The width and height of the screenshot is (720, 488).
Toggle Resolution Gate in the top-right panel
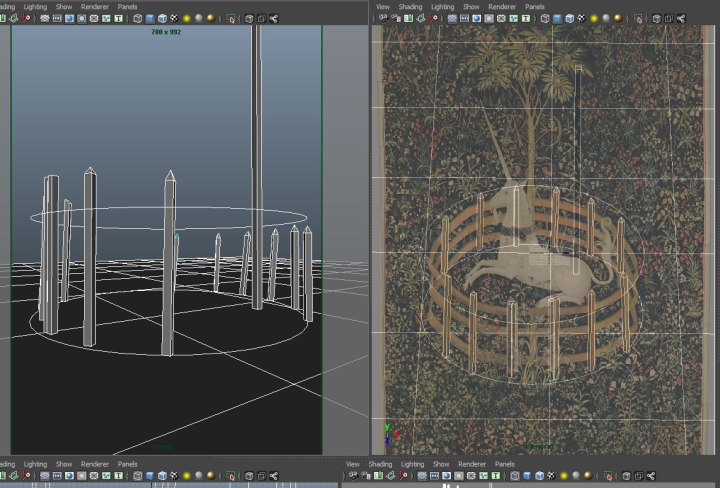click(477, 18)
